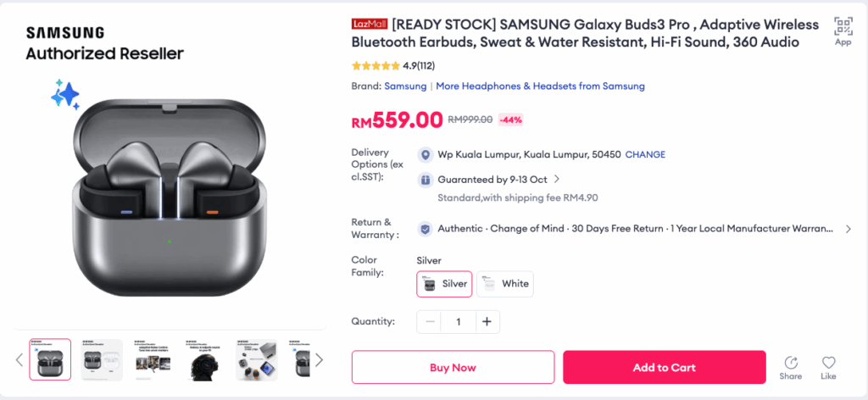Click the Share icon

[790, 363]
